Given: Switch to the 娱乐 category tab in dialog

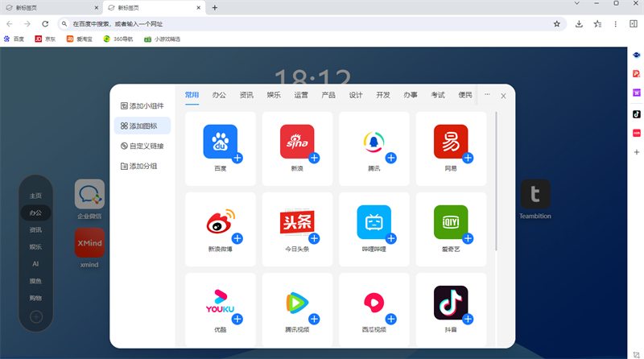Looking at the screenshot, I should 274,95.
